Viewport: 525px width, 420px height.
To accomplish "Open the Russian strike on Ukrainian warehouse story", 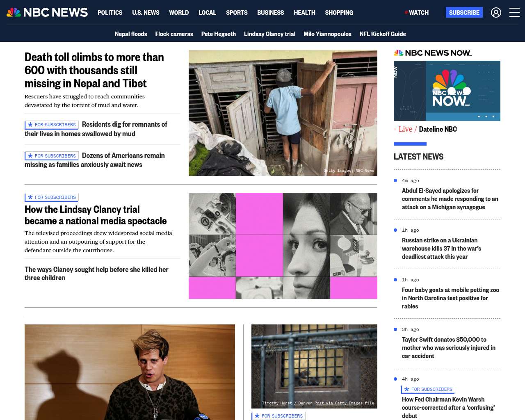I will pos(441,249).
